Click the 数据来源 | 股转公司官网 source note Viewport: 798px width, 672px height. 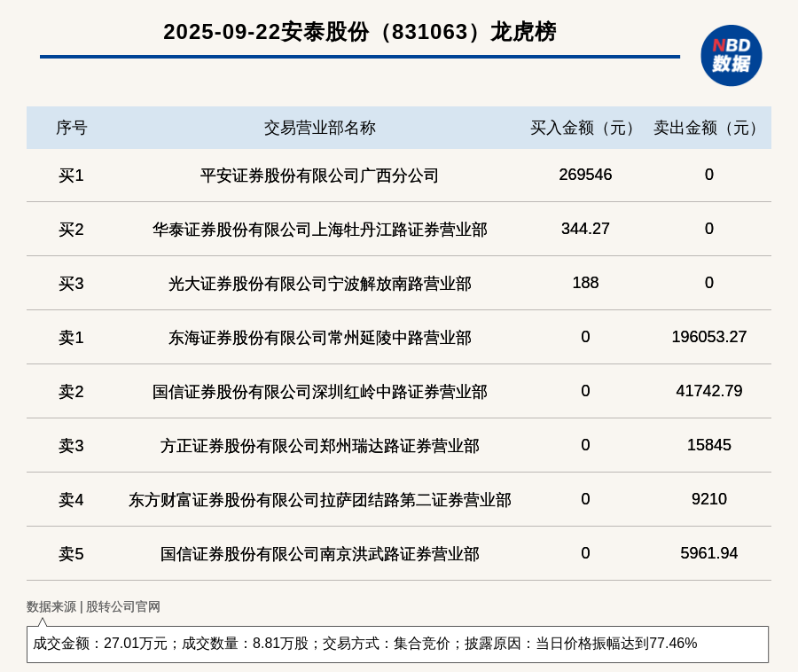point(93,606)
